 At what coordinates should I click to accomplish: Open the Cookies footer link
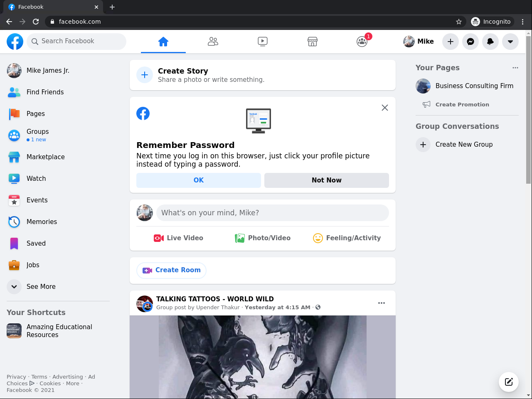point(50,384)
